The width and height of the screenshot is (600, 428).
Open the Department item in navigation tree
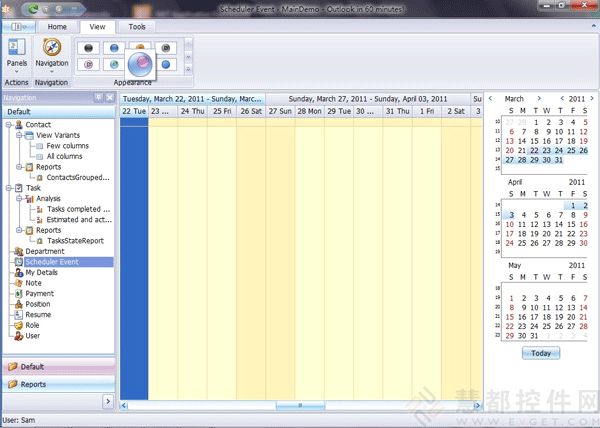pos(44,251)
